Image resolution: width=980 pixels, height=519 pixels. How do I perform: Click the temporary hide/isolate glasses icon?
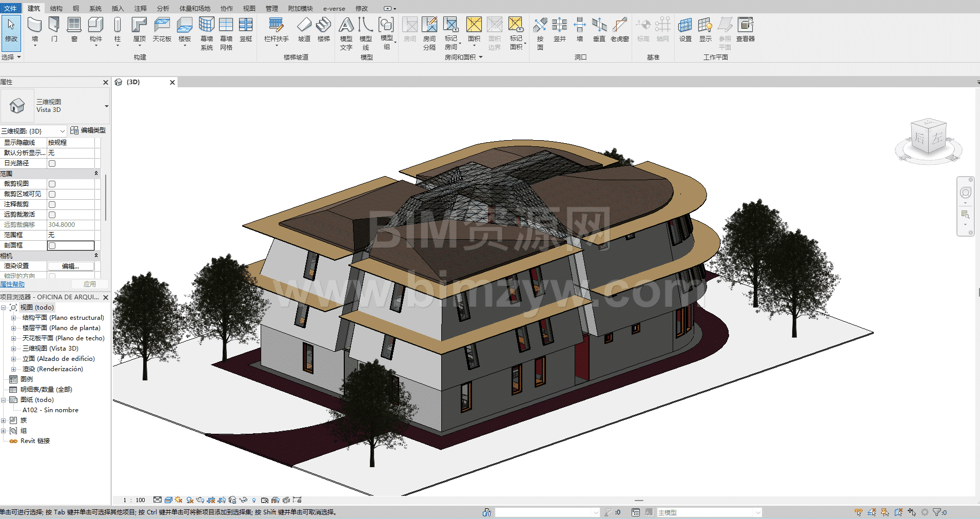(x=243, y=499)
